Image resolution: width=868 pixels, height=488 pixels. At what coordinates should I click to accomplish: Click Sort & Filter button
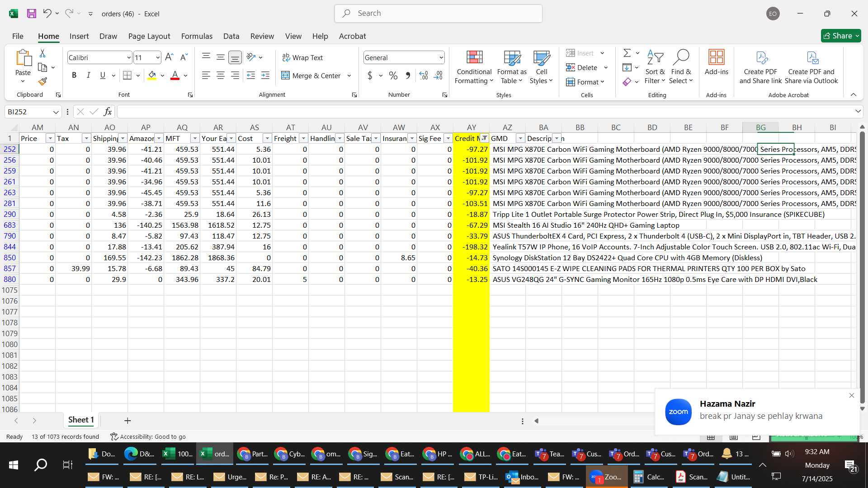(655, 67)
